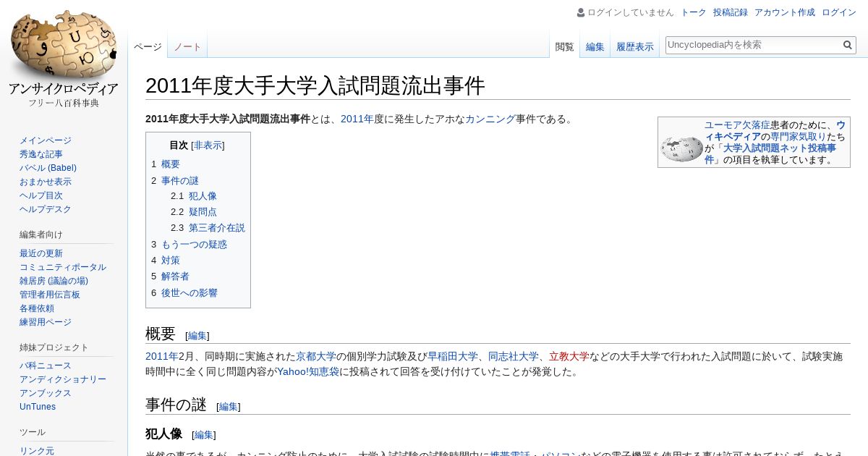
Task: Open 管理者用伝言板 link
Action: coord(50,295)
